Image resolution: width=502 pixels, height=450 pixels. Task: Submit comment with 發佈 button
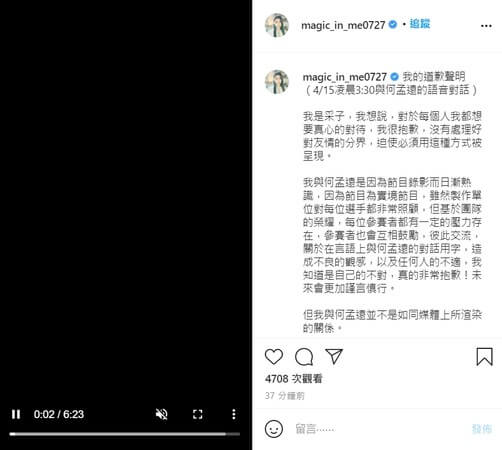tap(482, 429)
